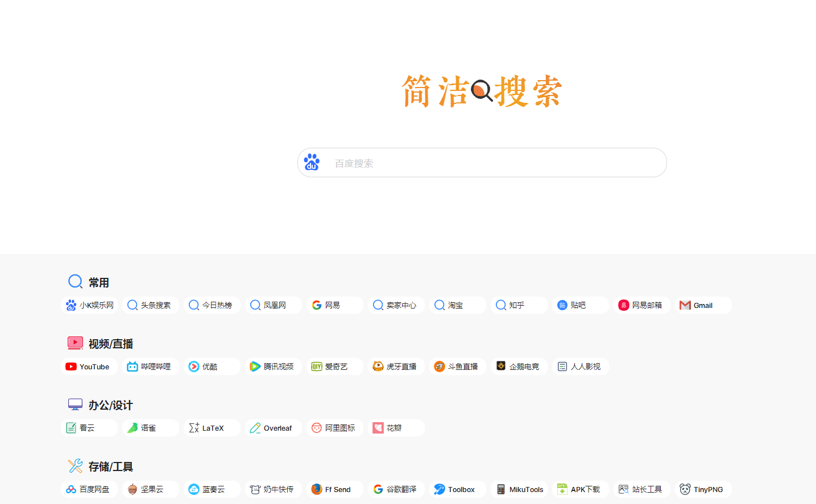Click the 腾讯视频 play icon
Screen dimensions: 816x504
coord(255,366)
